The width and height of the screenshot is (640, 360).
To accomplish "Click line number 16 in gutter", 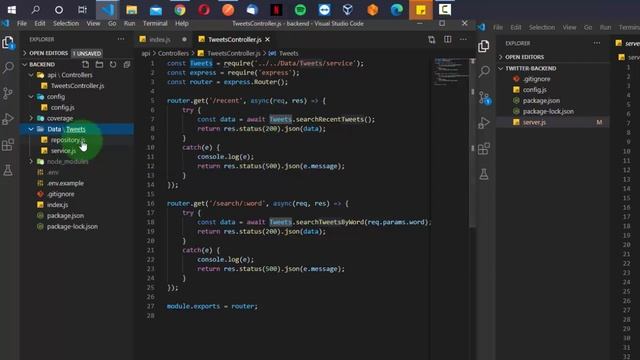I will (x=151, y=203).
